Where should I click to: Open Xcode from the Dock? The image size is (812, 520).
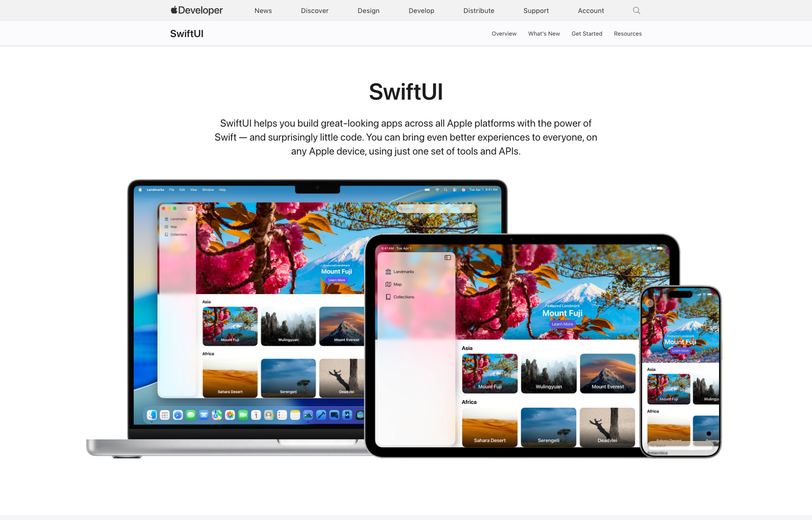point(321,415)
